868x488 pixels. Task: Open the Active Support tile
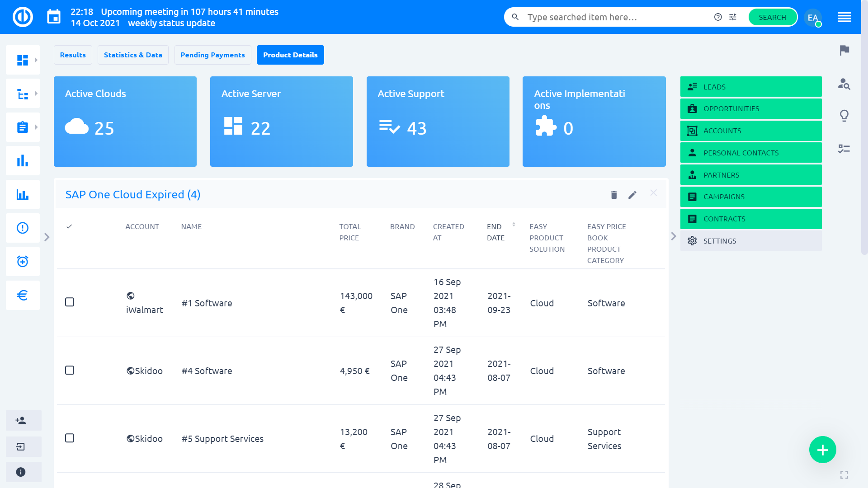pos(438,122)
